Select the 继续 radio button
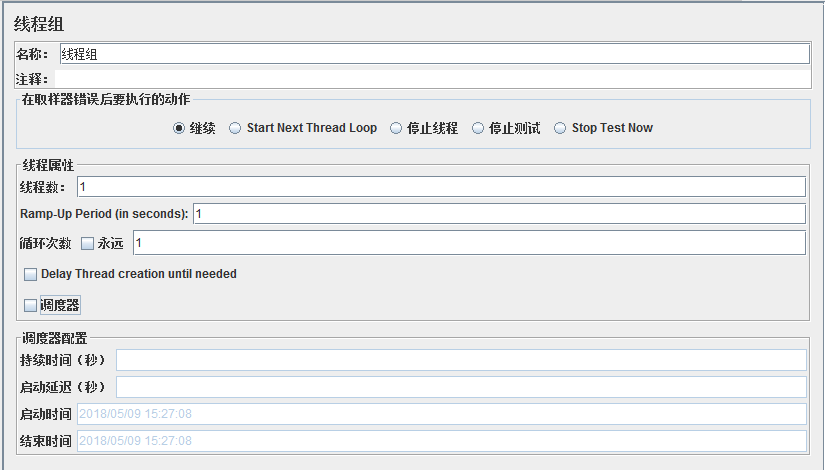The height and width of the screenshot is (470, 825). click(179, 128)
